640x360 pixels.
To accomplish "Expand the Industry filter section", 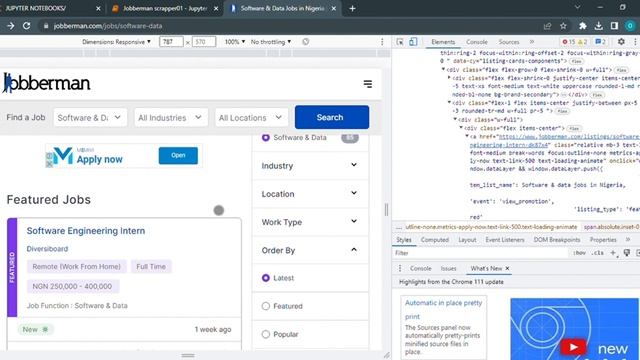I will click(310, 166).
